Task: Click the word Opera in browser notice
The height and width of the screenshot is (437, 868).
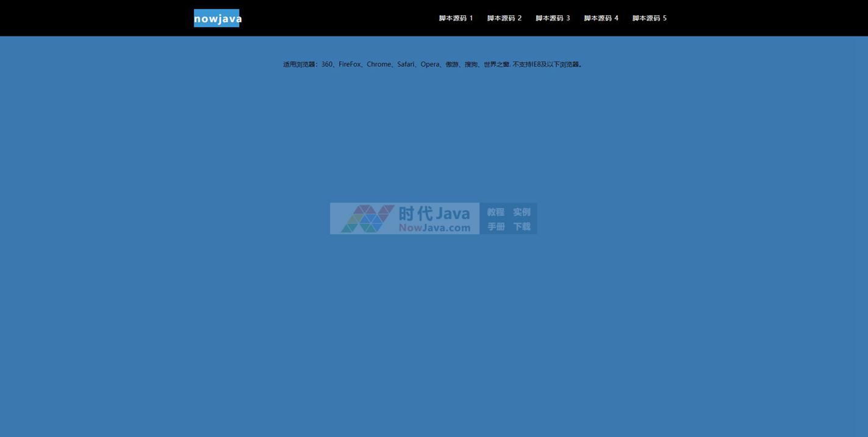Action: (x=430, y=65)
